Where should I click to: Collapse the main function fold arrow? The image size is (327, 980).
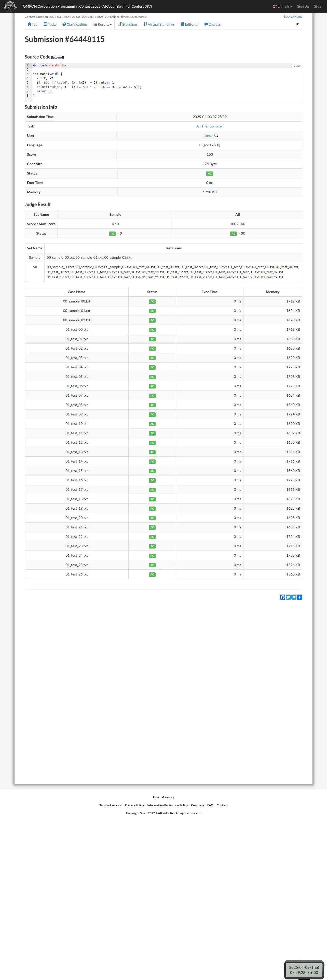(x=31, y=74)
